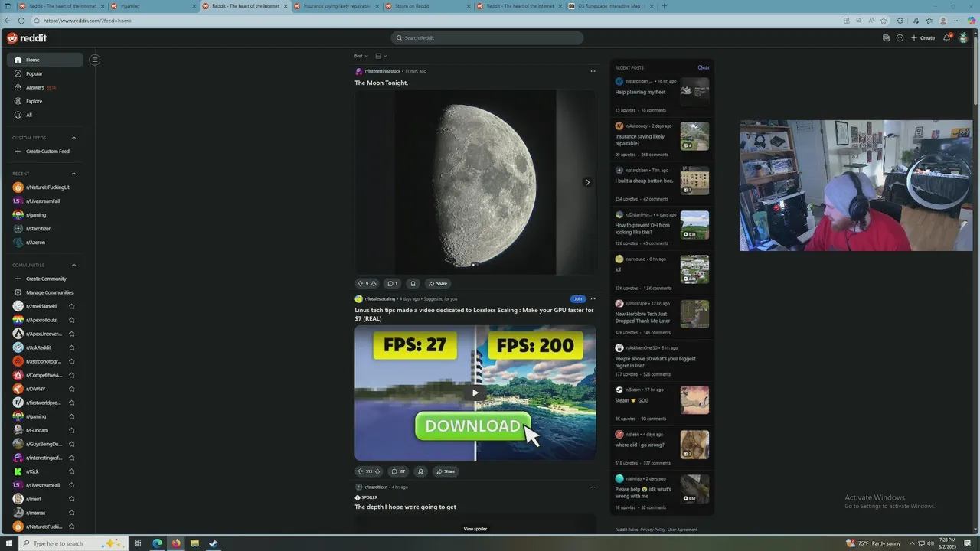The image size is (980, 551).
Task: Click the Reddit logo in the header
Action: point(27,38)
